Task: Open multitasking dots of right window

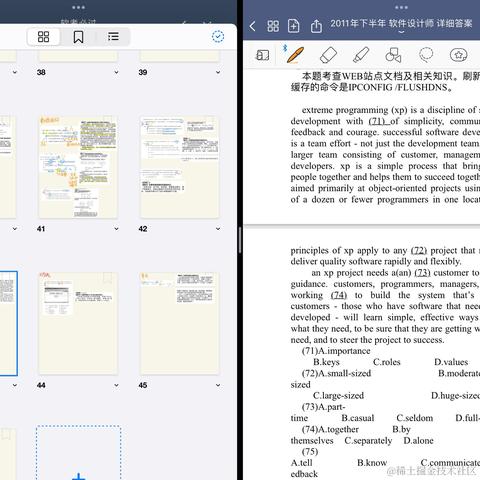Action: (x=401, y=7)
